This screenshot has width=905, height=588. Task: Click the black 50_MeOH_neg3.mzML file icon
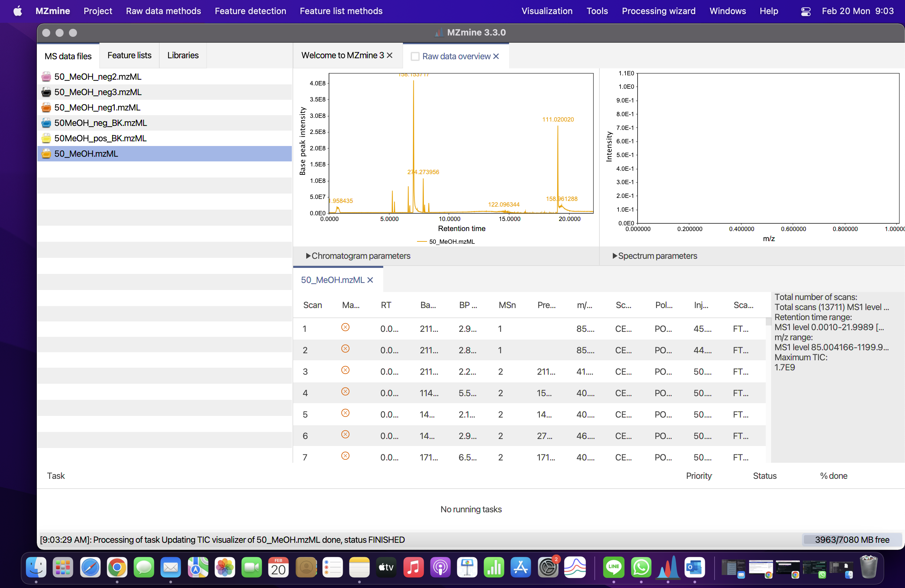pos(46,92)
